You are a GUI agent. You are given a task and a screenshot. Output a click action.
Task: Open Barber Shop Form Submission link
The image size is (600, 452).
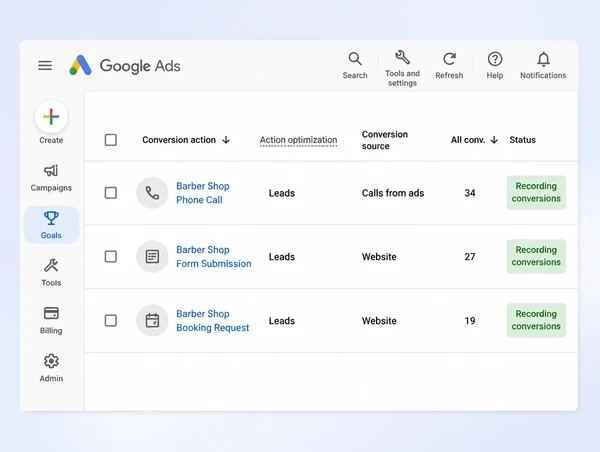coord(214,256)
